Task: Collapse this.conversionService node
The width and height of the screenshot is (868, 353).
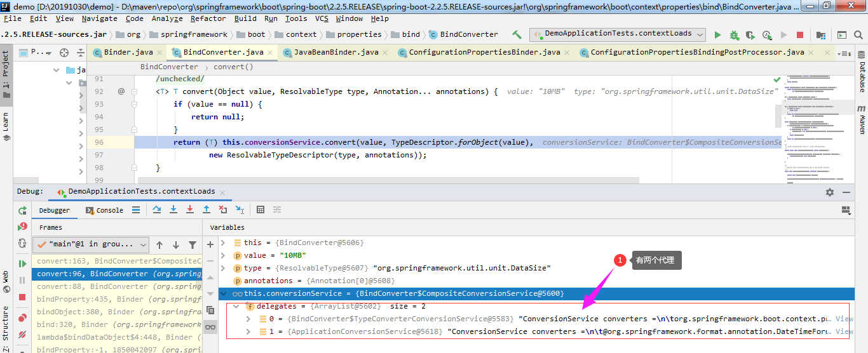Action: pos(222,293)
